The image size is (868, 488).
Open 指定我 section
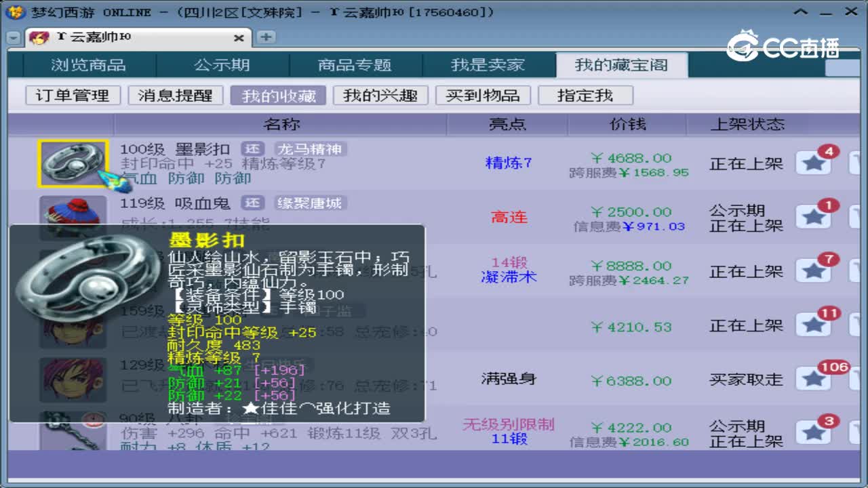coord(585,96)
